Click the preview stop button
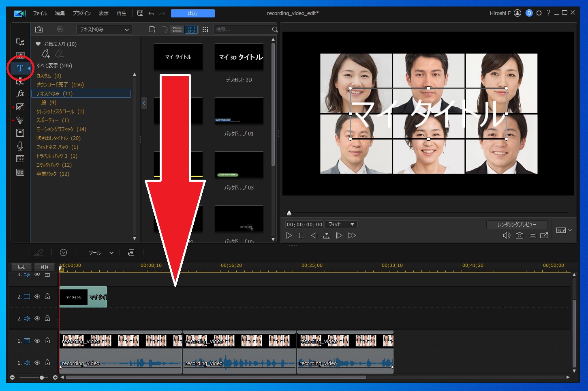 (301, 235)
